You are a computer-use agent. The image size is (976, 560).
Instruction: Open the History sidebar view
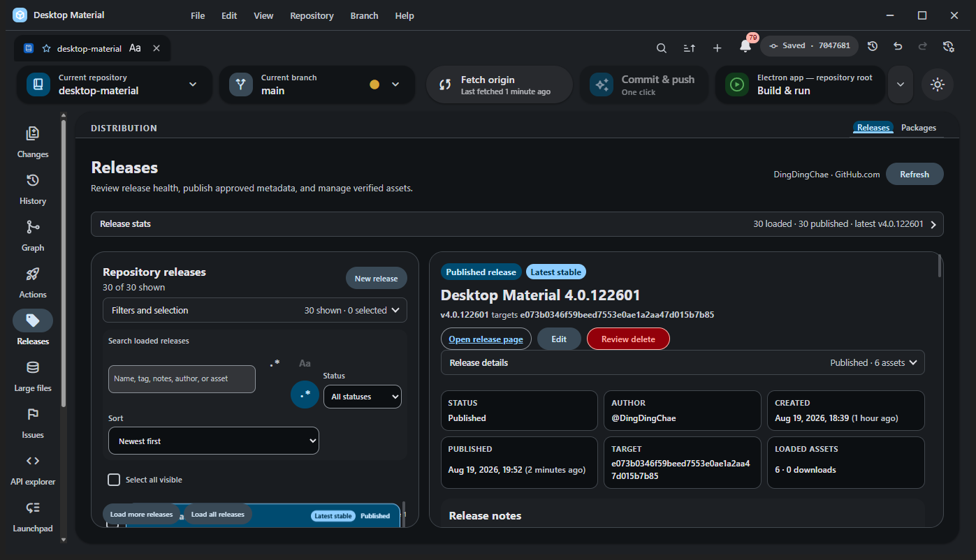click(33, 189)
